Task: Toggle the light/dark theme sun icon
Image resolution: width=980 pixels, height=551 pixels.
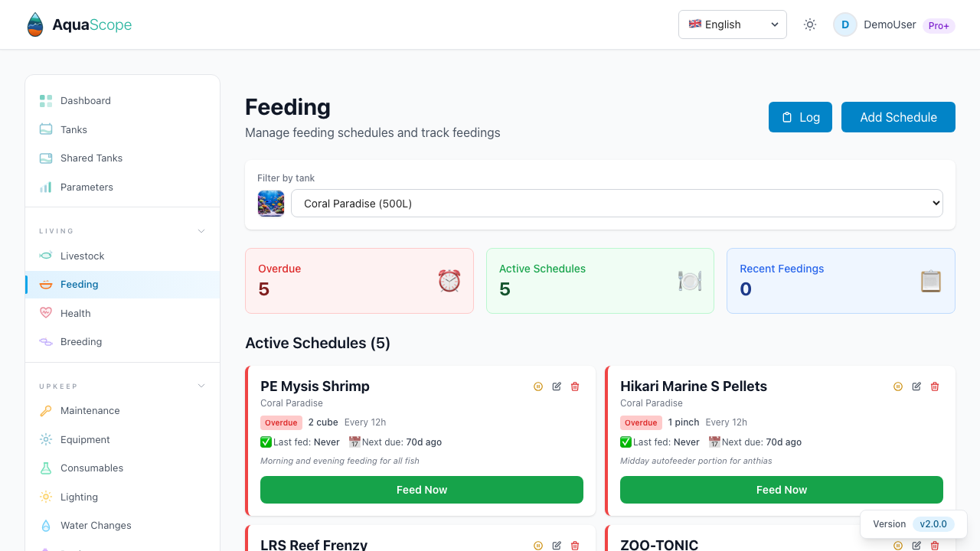Action: 810,24
